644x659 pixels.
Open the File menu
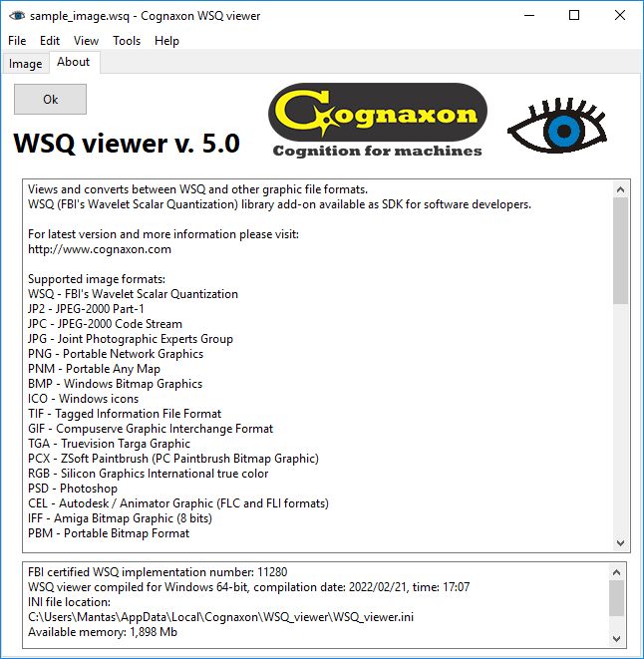[17, 41]
